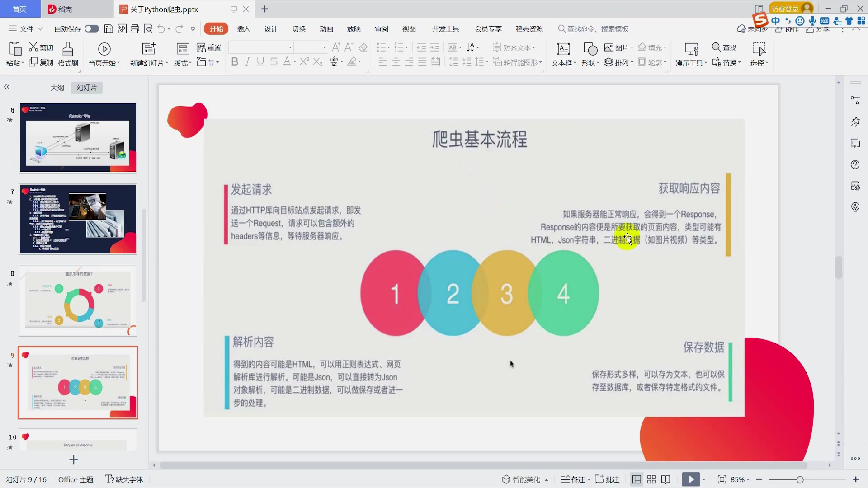Image resolution: width=868 pixels, height=488 pixels.
Task: Select the 幻灯片 panel tab
Action: [x=86, y=87]
